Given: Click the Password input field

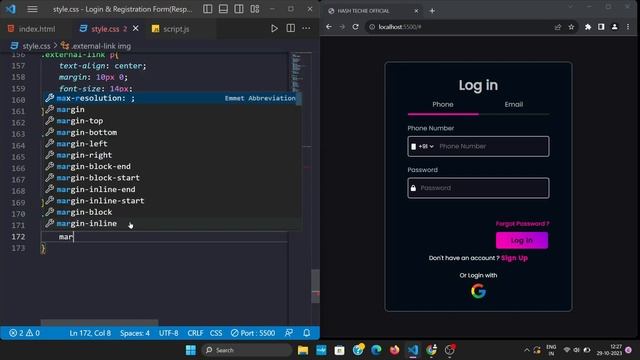Looking at the screenshot, I should (x=478, y=188).
